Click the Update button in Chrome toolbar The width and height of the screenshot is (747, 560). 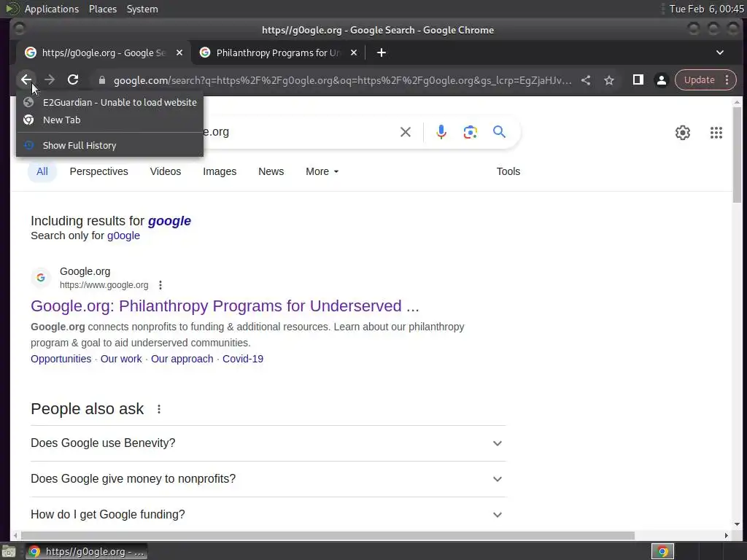click(x=699, y=79)
